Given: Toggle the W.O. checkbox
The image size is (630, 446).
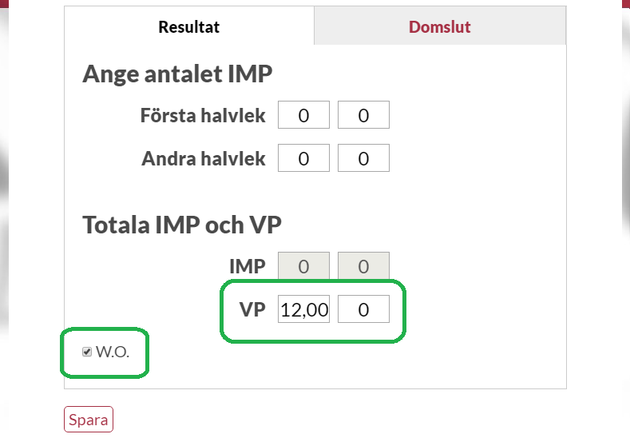Looking at the screenshot, I should pyautogui.click(x=87, y=352).
